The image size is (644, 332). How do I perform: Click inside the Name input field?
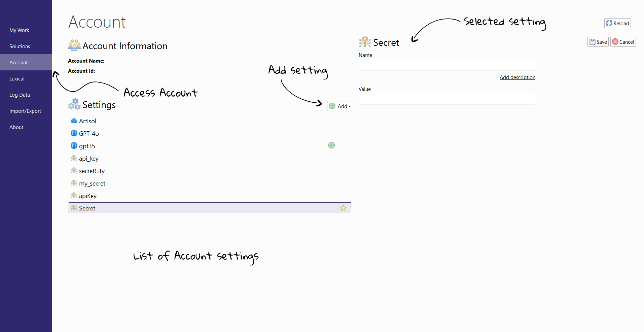[446, 65]
